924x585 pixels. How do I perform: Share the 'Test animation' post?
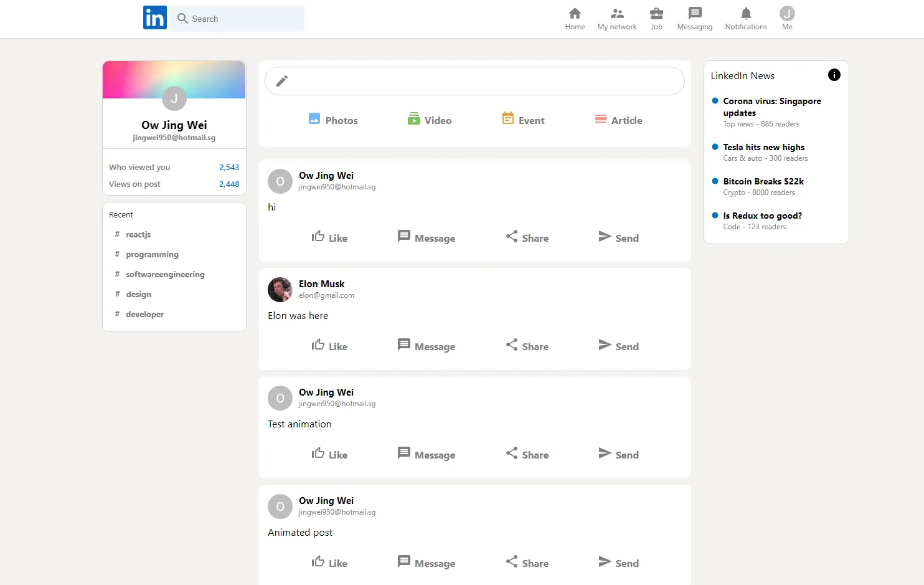[x=527, y=454]
